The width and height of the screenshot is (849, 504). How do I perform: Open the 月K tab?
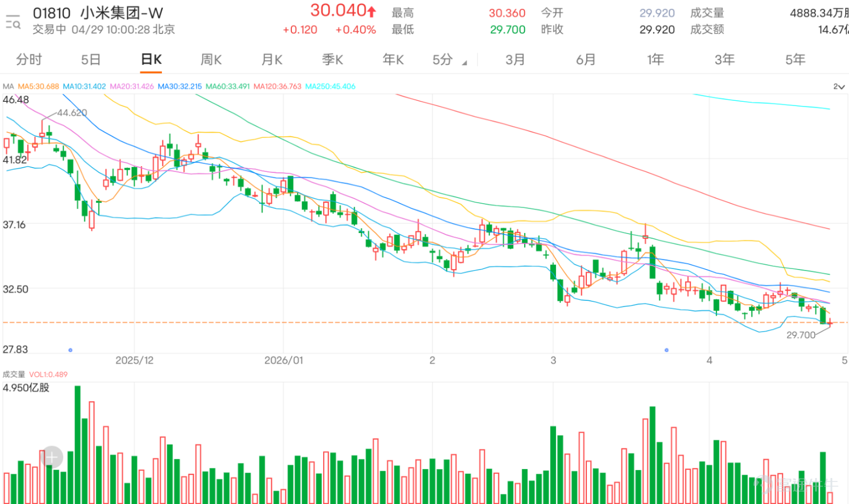coord(272,59)
